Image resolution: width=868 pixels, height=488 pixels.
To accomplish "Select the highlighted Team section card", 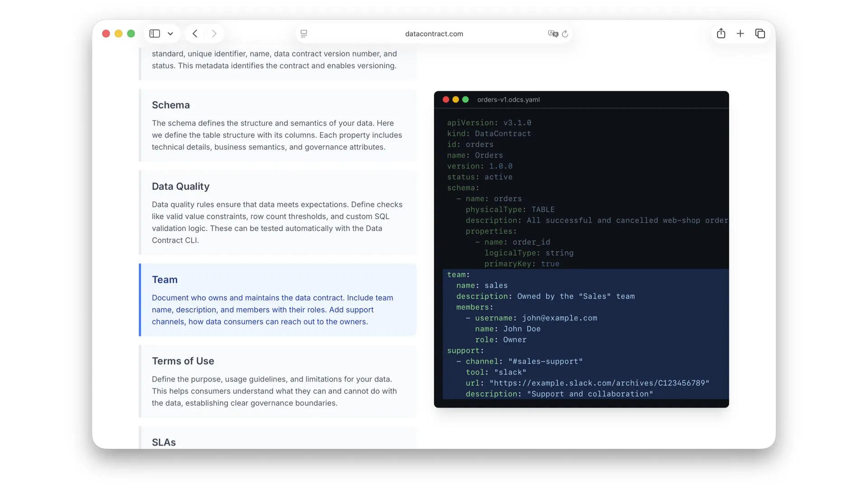I will pyautogui.click(x=278, y=300).
